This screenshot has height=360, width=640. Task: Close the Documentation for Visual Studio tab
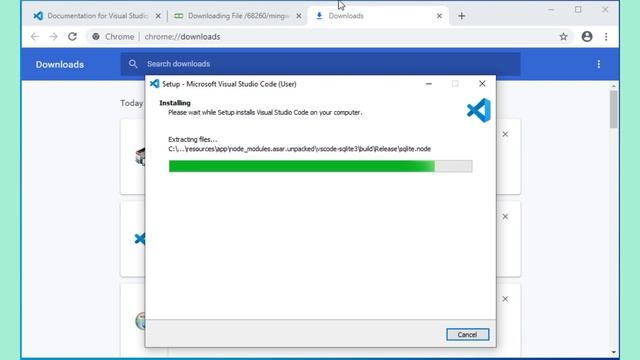(158, 16)
